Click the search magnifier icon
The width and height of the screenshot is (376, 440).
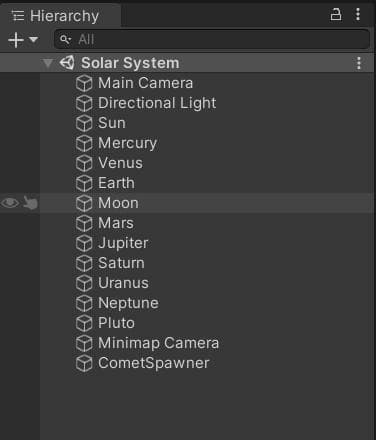(x=65, y=40)
